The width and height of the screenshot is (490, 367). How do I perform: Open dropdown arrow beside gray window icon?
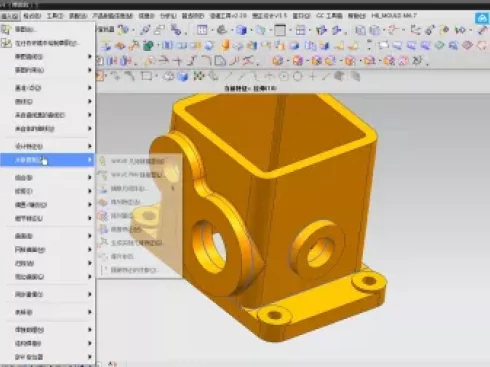(x=290, y=30)
